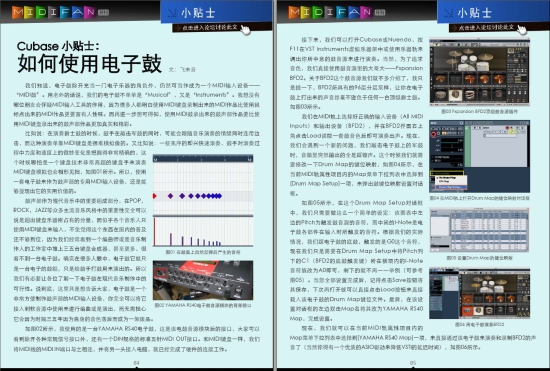Open the YAMAHA RS40 rear panel photo

click(203, 280)
